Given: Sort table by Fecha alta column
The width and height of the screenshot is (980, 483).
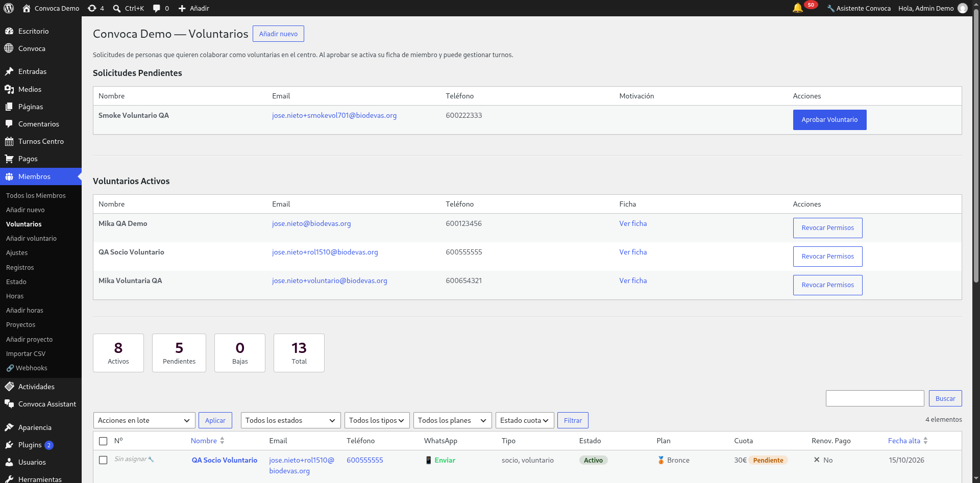Looking at the screenshot, I should 908,441.
